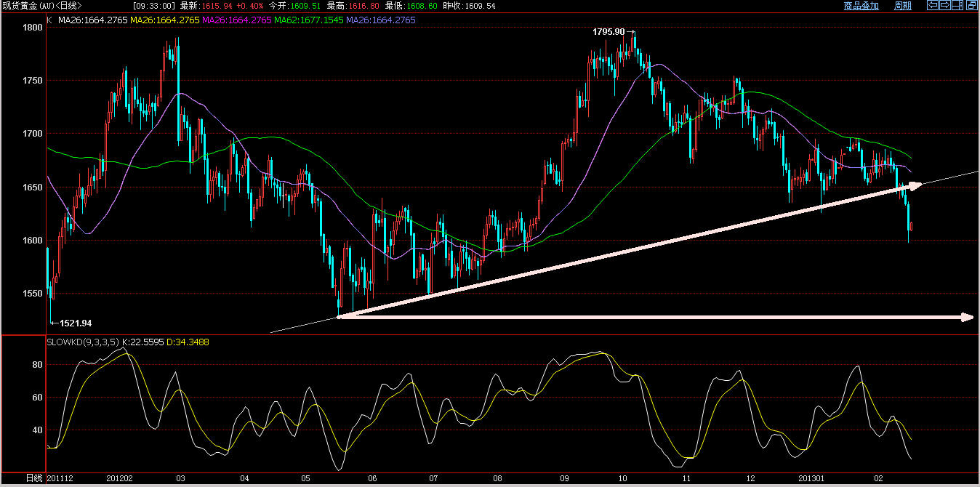Toggle the side panel layout icon
Viewport: 980px width, 487px height.
pyautogui.click(x=957, y=5)
